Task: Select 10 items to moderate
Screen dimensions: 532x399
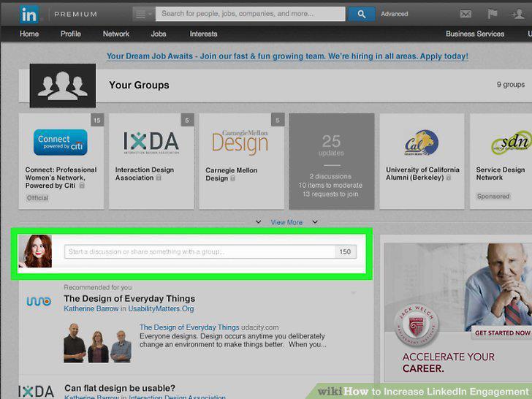Action: (x=330, y=186)
